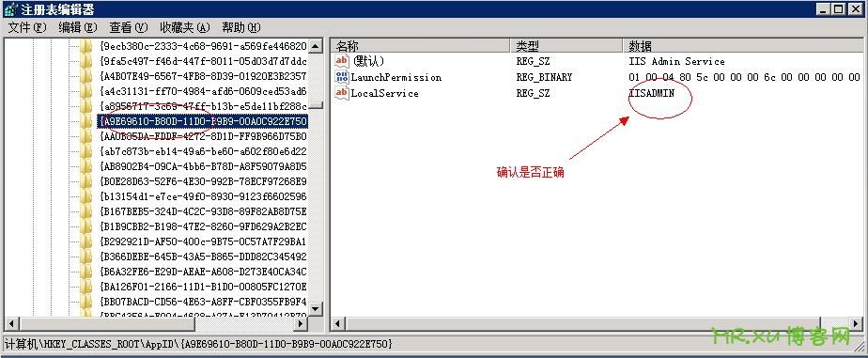Viewport: 868px width, 358px height.
Task: Select the {9ecb380c-2333-4c68 registry key
Action: (203, 46)
